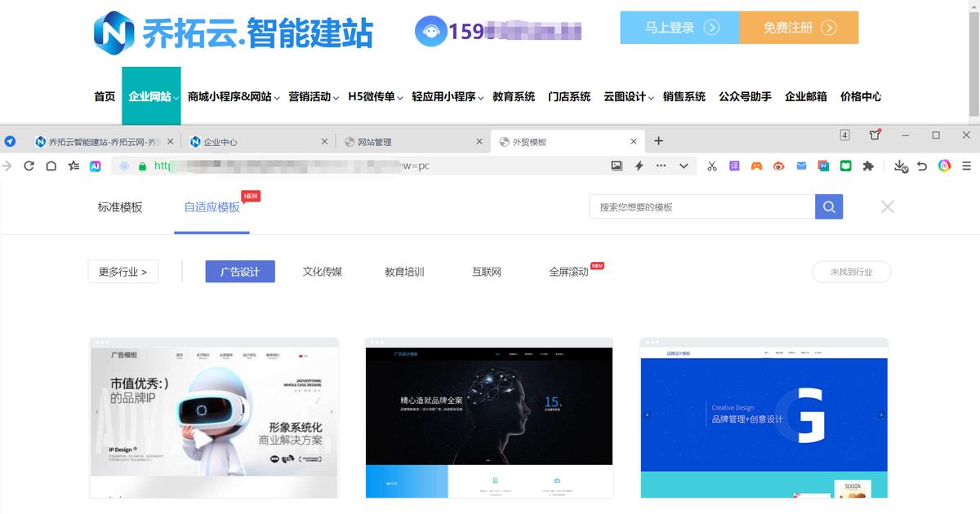Click the 免费注册 register button
This screenshot has width=980, height=514.
pyautogui.click(x=800, y=28)
